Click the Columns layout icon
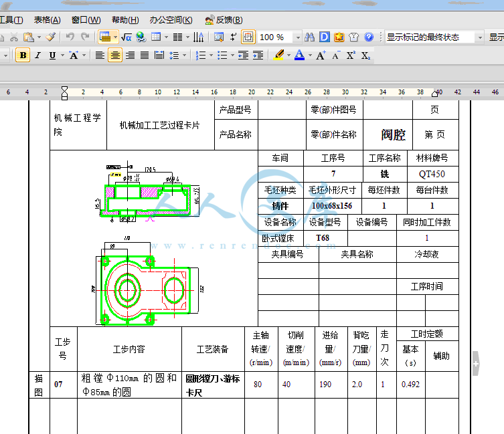Image resolution: width=504 pixels, height=434 pixels. coord(177,37)
